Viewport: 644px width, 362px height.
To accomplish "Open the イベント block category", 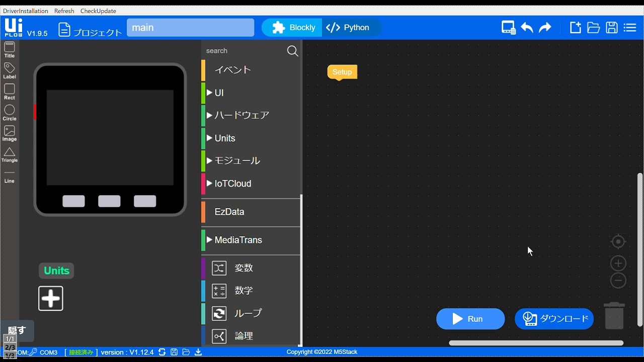I will click(251, 70).
